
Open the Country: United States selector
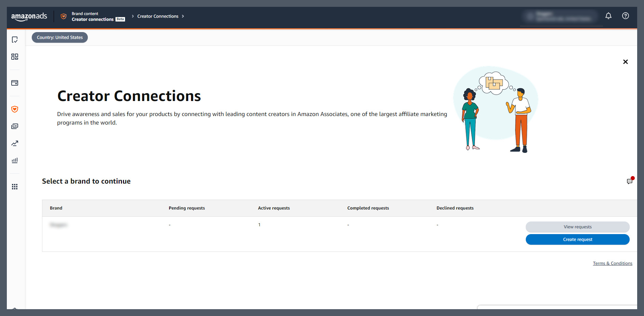tap(59, 37)
